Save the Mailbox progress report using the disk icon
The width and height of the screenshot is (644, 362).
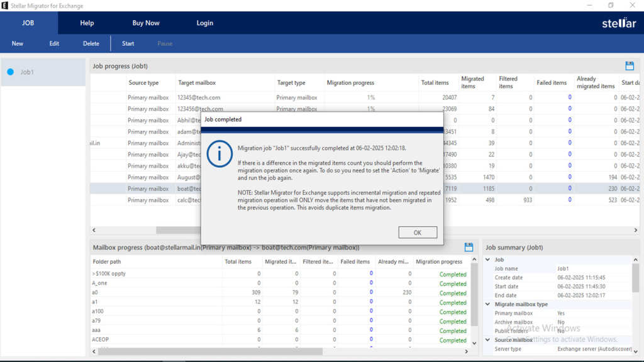click(469, 247)
